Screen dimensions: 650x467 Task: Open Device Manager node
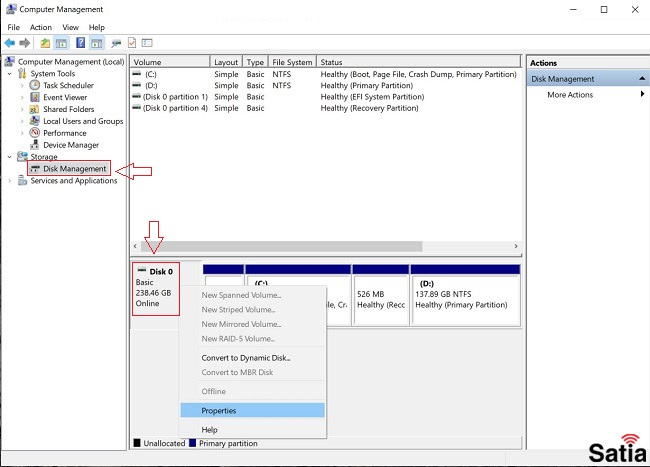pyautogui.click(x=71, y=145)
